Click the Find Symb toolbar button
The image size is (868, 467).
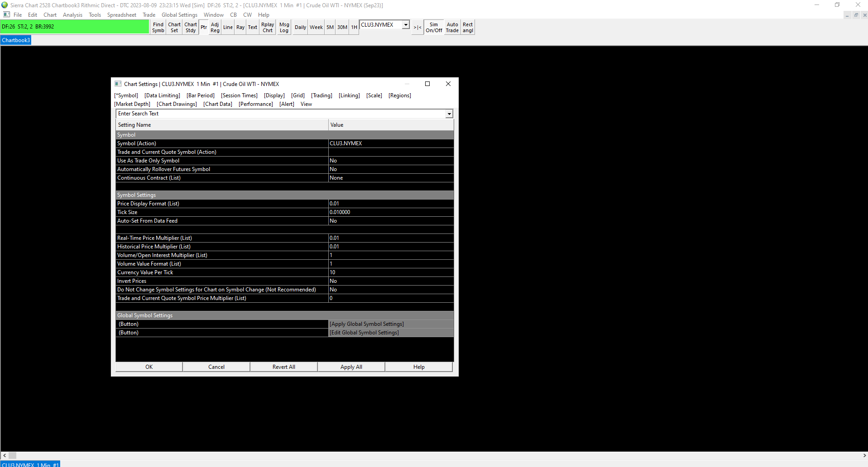coord(158,27)
